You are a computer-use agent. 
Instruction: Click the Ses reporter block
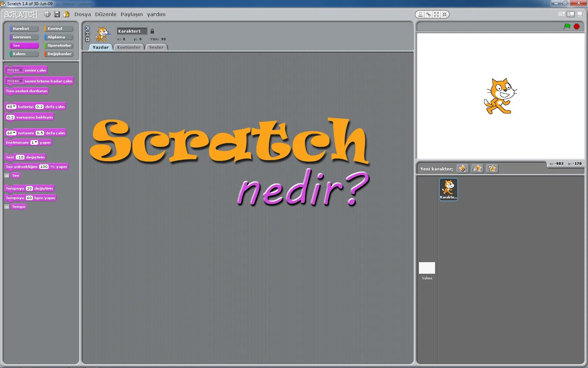coord(16,176)
